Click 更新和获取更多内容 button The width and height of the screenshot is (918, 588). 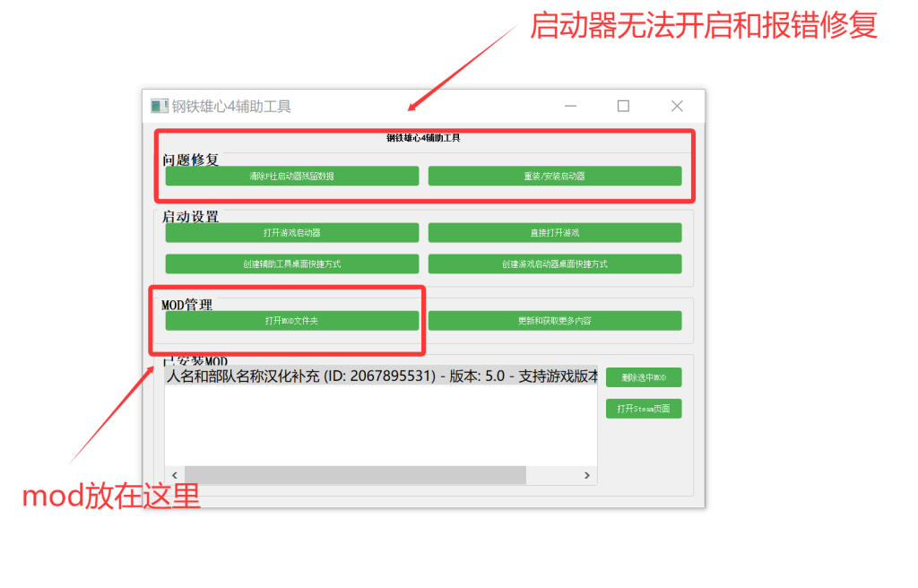[x=554, y=321]
